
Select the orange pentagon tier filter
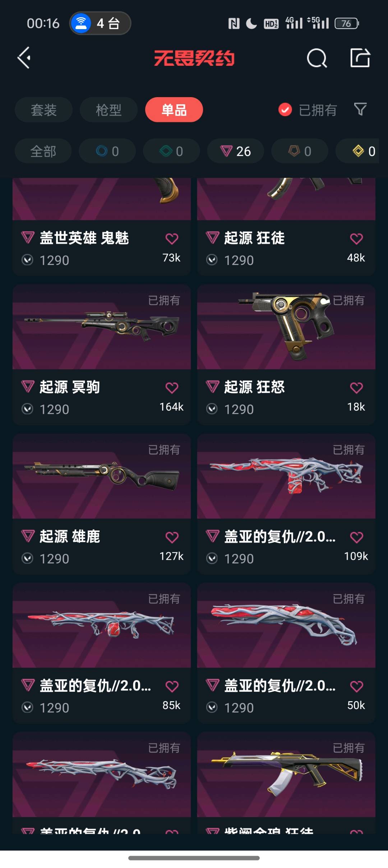[x=300, y=151]
